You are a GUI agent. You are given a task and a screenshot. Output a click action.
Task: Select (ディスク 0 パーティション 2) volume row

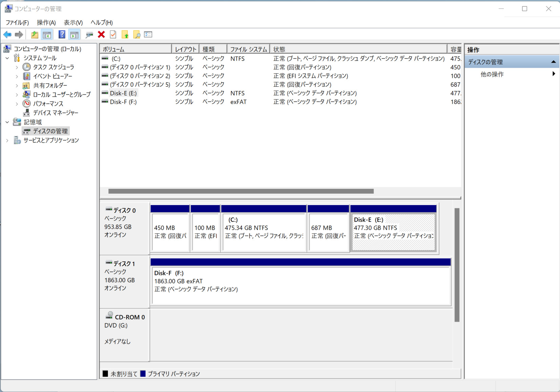tap(281, 76)
